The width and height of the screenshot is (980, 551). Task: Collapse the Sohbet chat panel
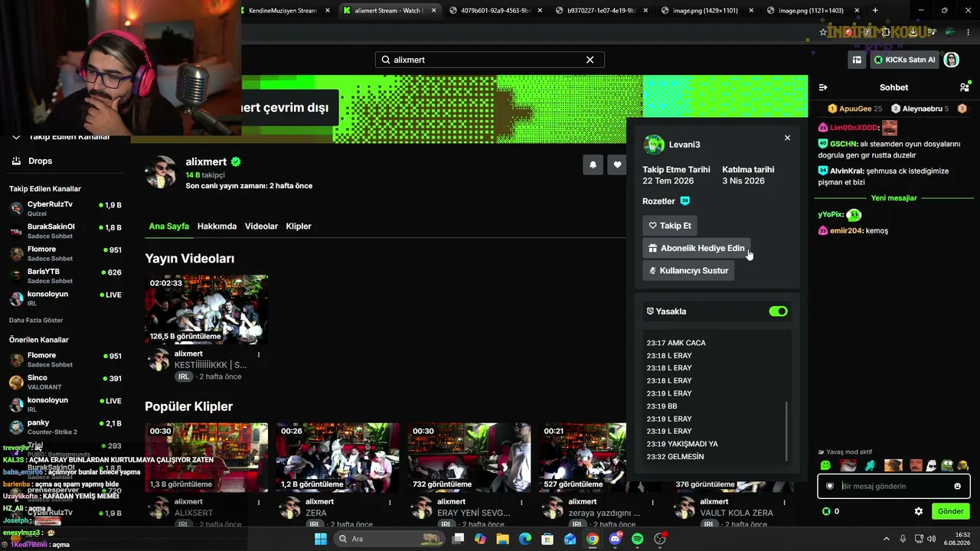pos(823,87)
